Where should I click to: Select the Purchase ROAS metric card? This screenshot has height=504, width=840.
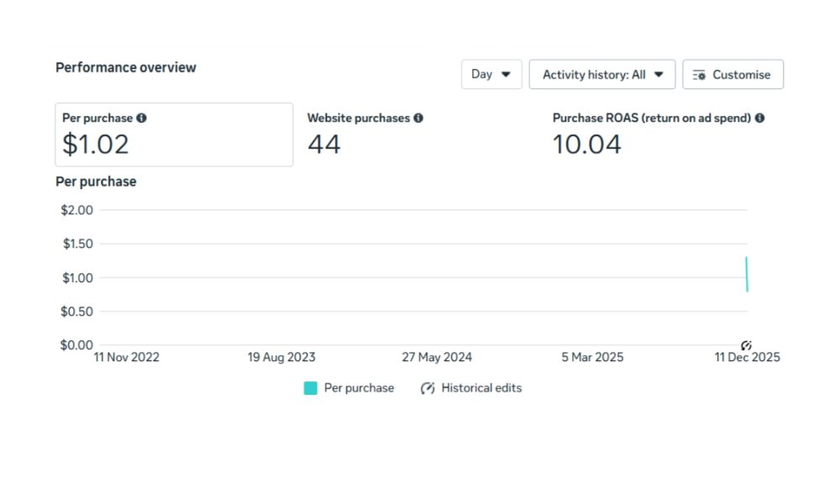[664, 134]
